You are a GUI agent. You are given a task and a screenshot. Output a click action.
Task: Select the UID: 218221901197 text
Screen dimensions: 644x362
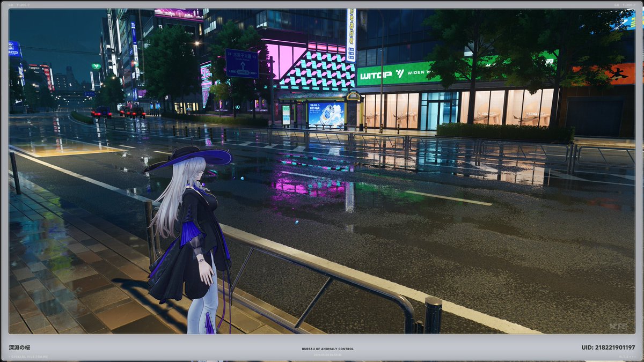[x=608, y=348]
